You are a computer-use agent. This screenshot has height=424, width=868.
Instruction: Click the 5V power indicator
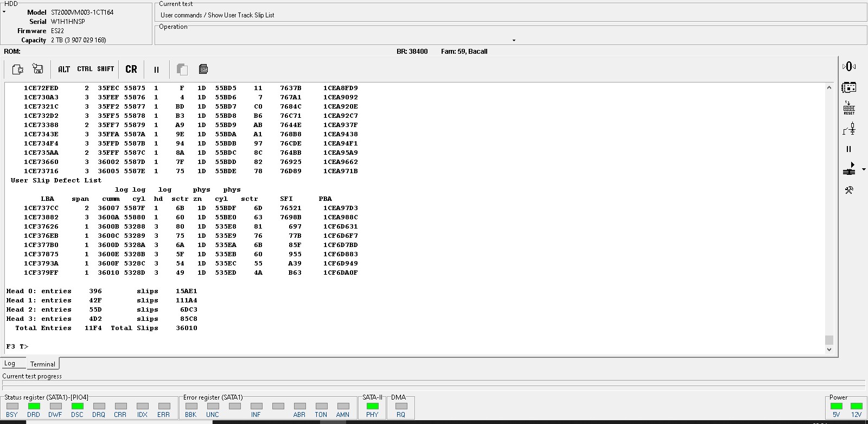837,406
